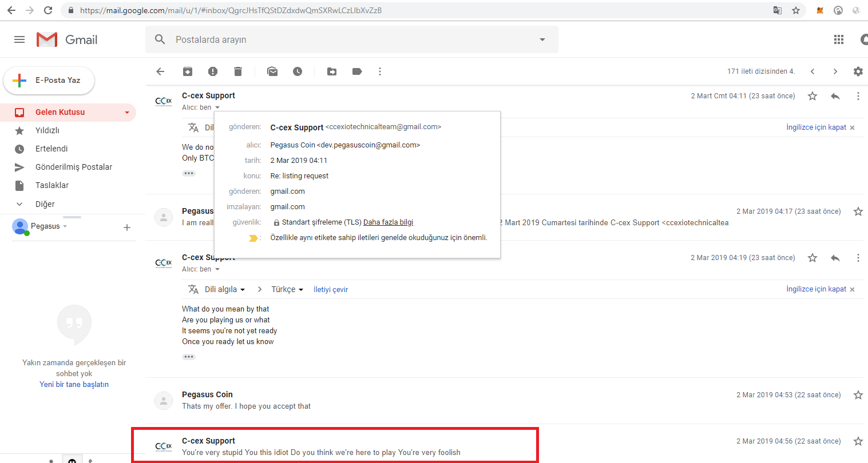
Task: Reload the page in the browser
Action: click(48, 10)
